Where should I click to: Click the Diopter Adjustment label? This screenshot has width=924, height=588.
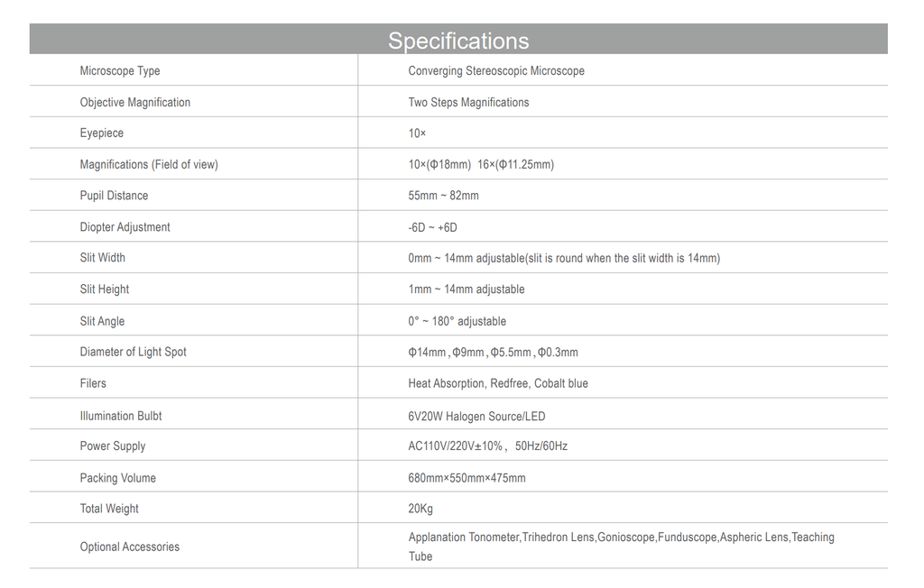[x=125, y=227]
